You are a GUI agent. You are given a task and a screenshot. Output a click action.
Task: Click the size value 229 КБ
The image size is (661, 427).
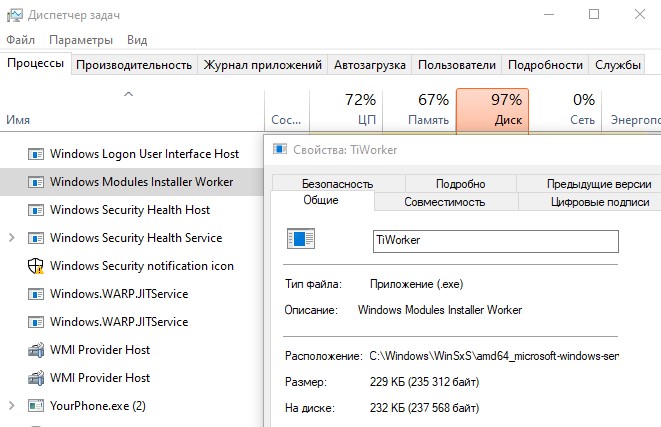click(425, 382)
